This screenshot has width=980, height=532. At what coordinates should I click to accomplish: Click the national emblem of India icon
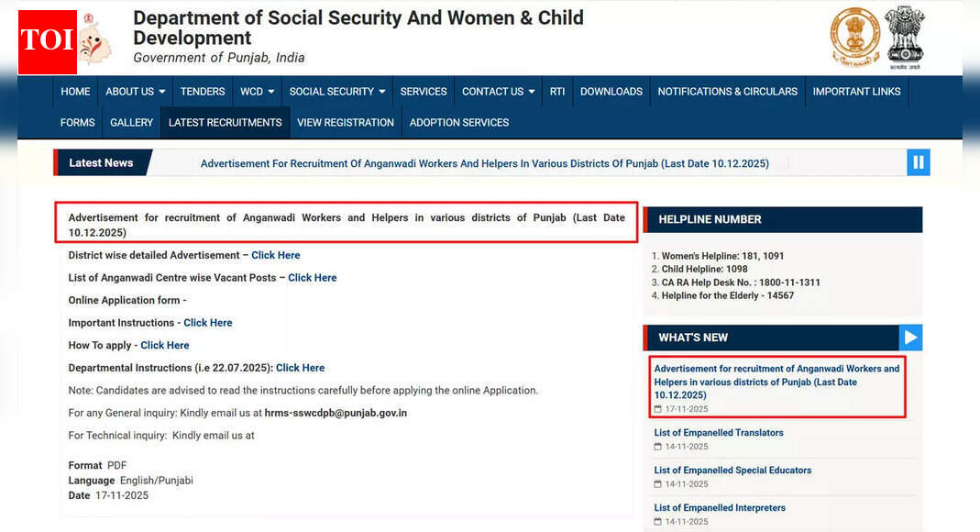coord(904,37)
